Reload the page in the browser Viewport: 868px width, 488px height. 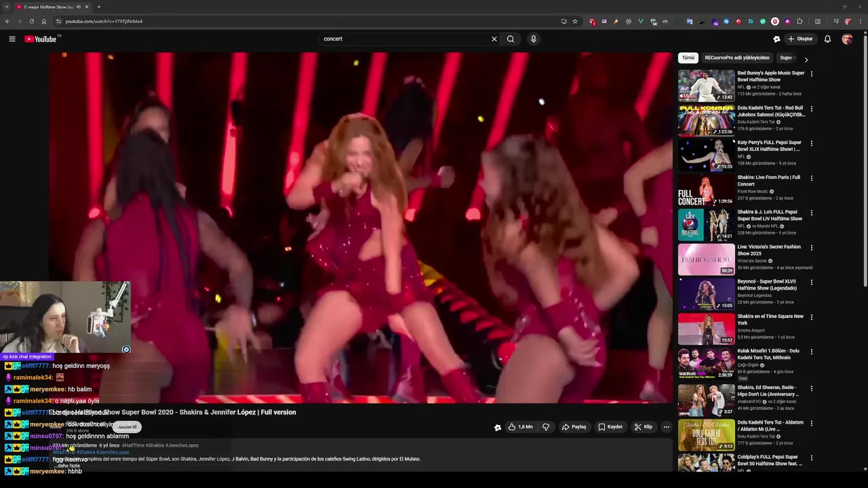point(31,21)
